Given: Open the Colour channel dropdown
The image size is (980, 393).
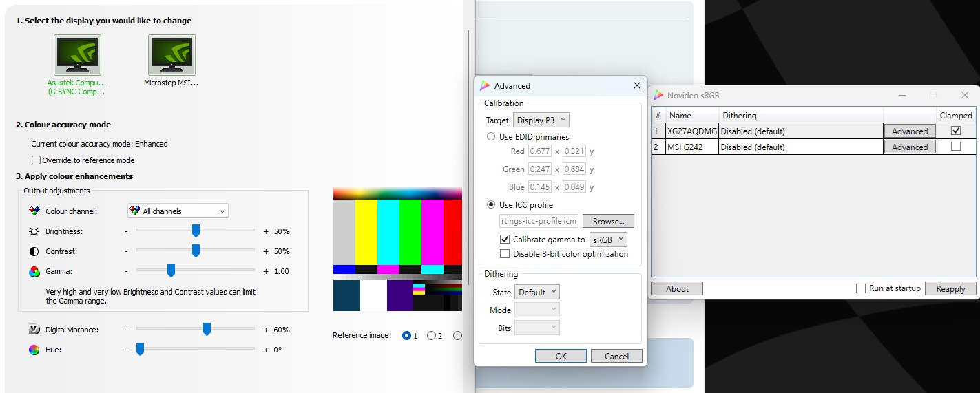Looking at the screenshot, I should pos(178,211).
